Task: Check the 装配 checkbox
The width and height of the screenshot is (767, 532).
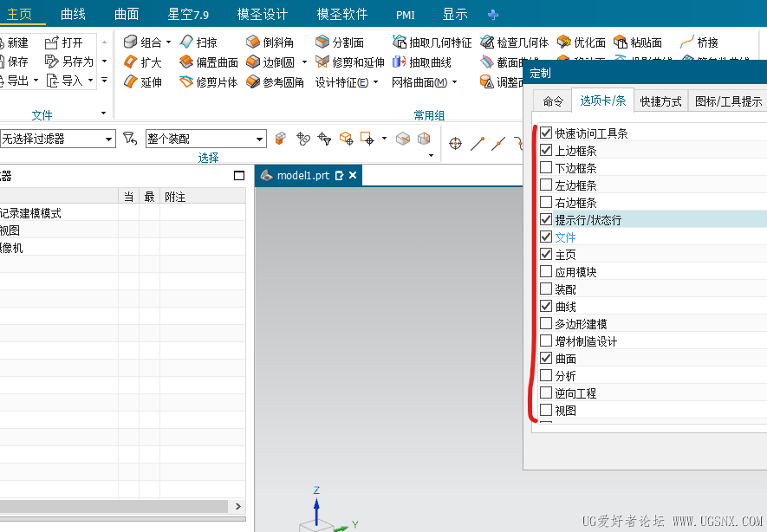Action: click(546, 289)
